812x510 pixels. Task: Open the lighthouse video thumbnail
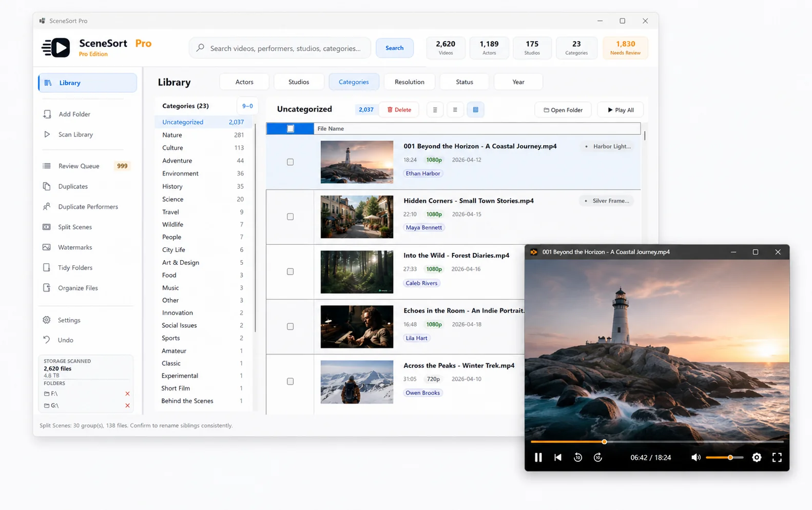pos(357,162)
